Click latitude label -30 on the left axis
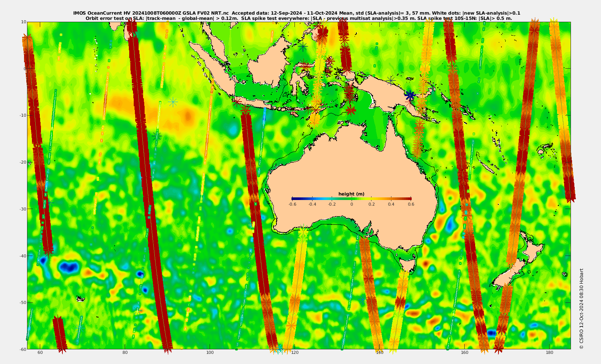601x364 pixels. click(22, 209)
